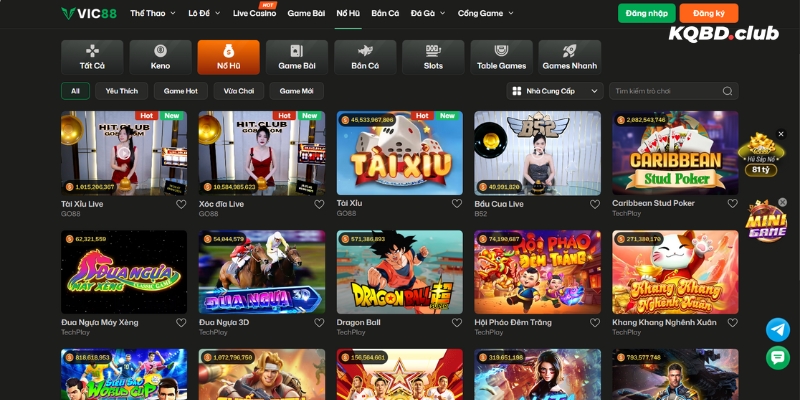Select the Slots category tile
This screenshot has width=800, height=400.
coord(433,57)
